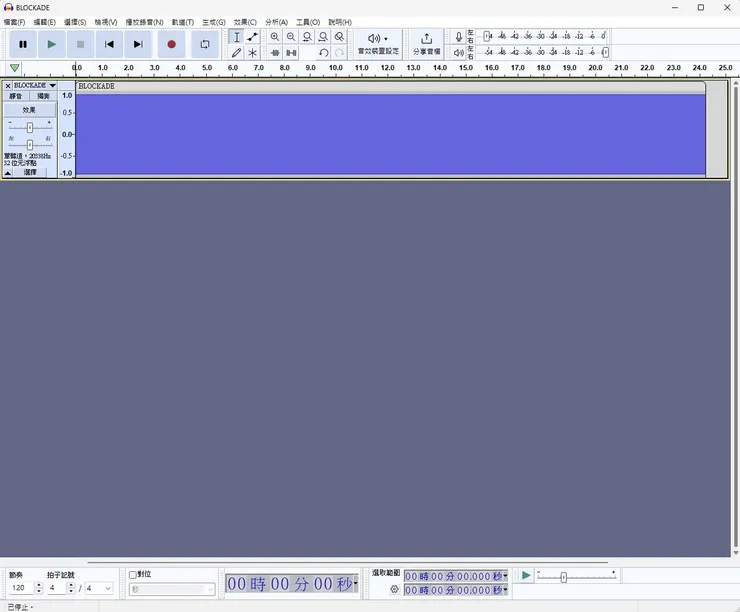Click the greyed-out Redo arrow icon
Viewport: 740px width, 612px height.
(339, 53)
